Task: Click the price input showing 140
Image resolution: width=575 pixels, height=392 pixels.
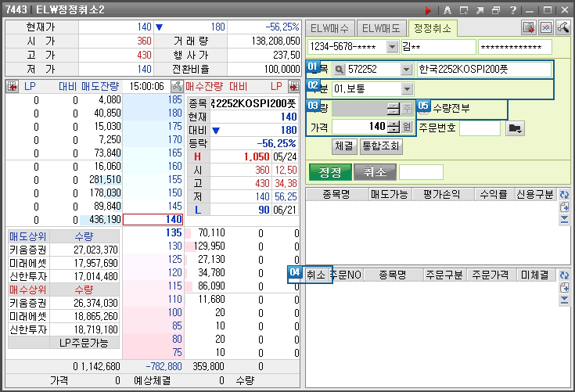Action: (x=359, y=128)
